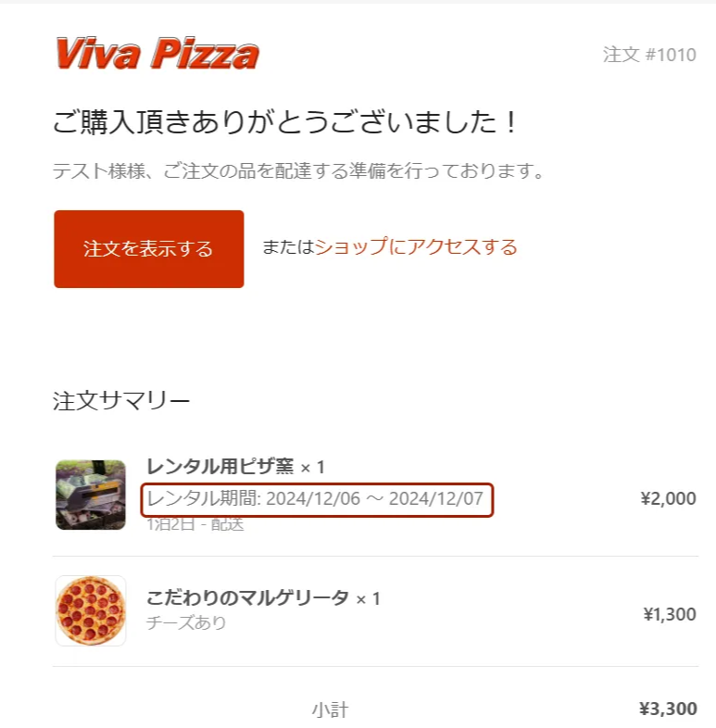This screenshot has width=716, height=728.
Task: Click the 1泊2日 - 配送 detail line
Action: click(x=195, y=524)
